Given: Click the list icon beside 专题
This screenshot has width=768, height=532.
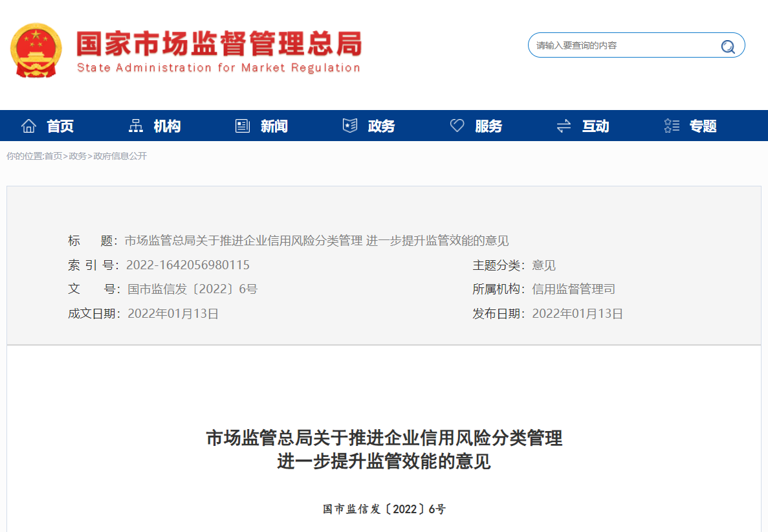Looking at the screenshot, I should click(672, 126).
